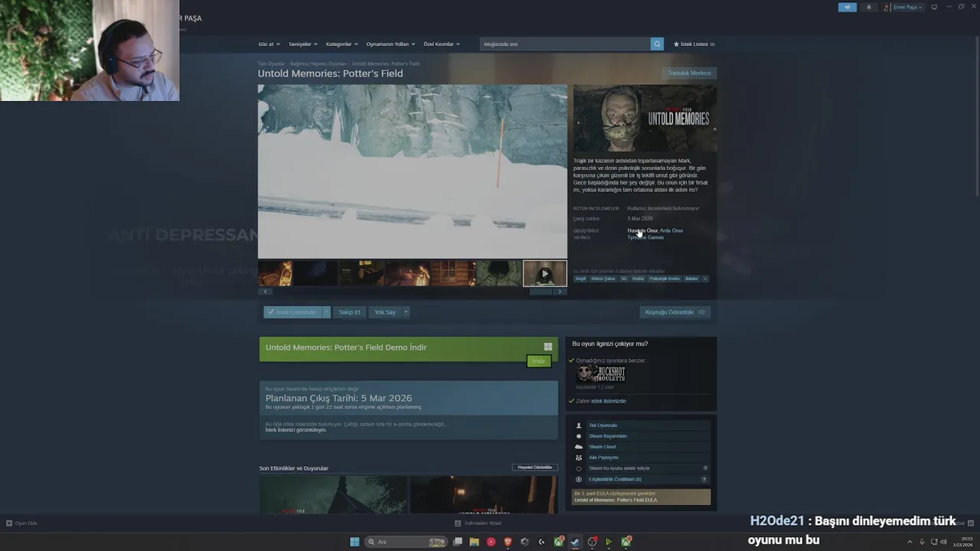The width and height of the screenshot is (980, 551).
Task: Click the Topluluk Merkezi button
Action: 690,73
